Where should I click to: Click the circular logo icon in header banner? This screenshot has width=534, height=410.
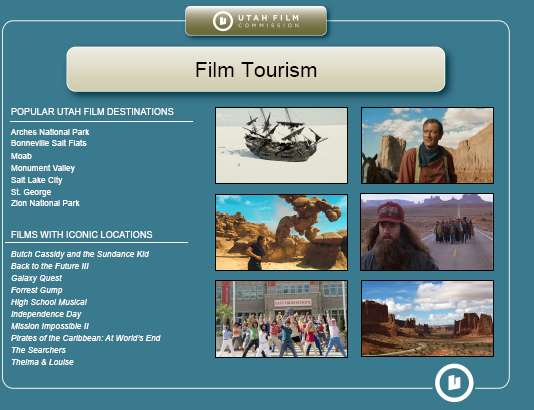pos(223,21)
